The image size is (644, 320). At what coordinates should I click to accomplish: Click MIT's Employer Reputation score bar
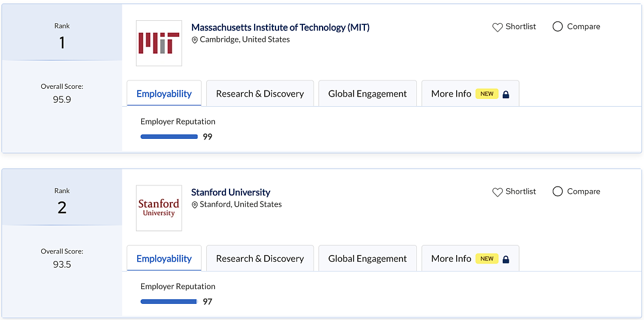(x=169, y=136)
